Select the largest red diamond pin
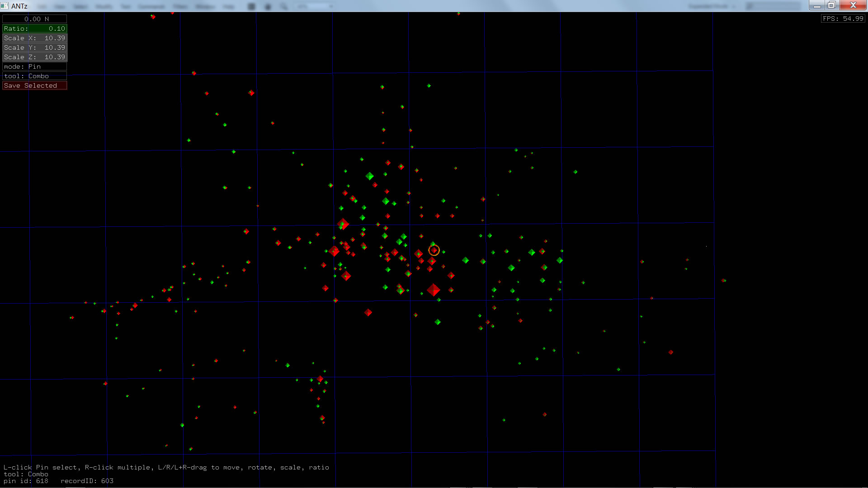The image size is (868, 488). coord(434,290)
